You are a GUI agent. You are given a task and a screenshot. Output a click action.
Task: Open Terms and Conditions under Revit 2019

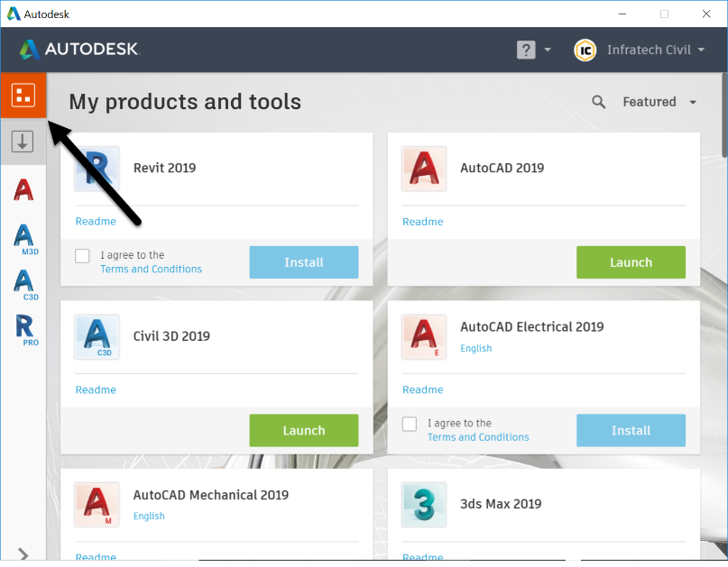tap(151, 270)
